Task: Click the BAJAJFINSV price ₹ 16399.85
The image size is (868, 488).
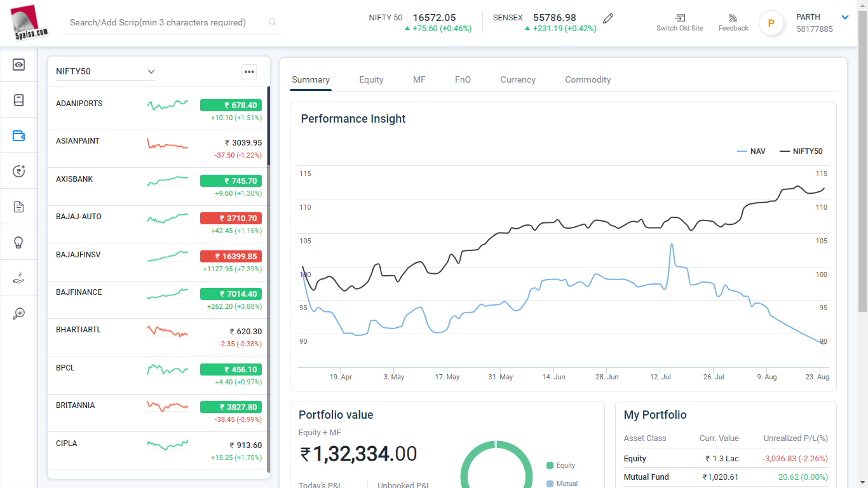Action: [231, 257]
